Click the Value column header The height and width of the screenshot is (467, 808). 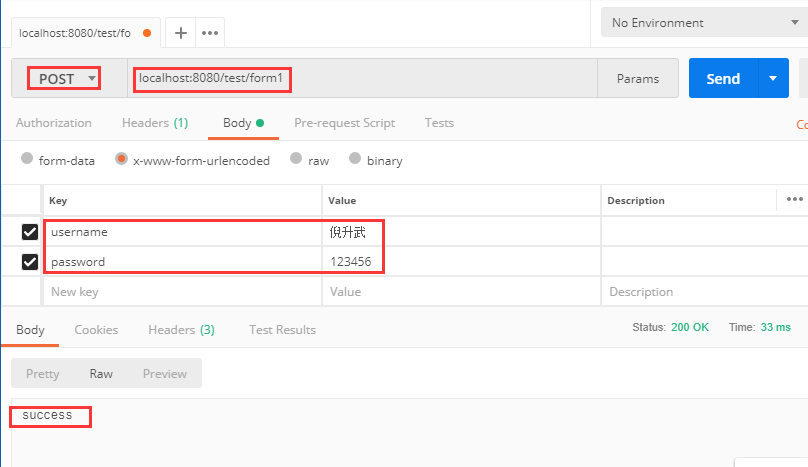(342, 201)
